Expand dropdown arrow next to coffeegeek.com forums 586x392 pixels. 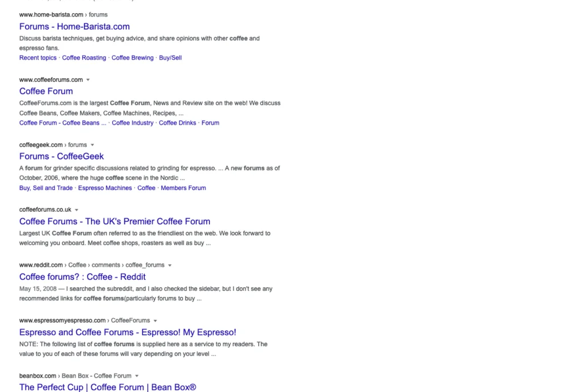pyautogui.click(x=92, y=145)
